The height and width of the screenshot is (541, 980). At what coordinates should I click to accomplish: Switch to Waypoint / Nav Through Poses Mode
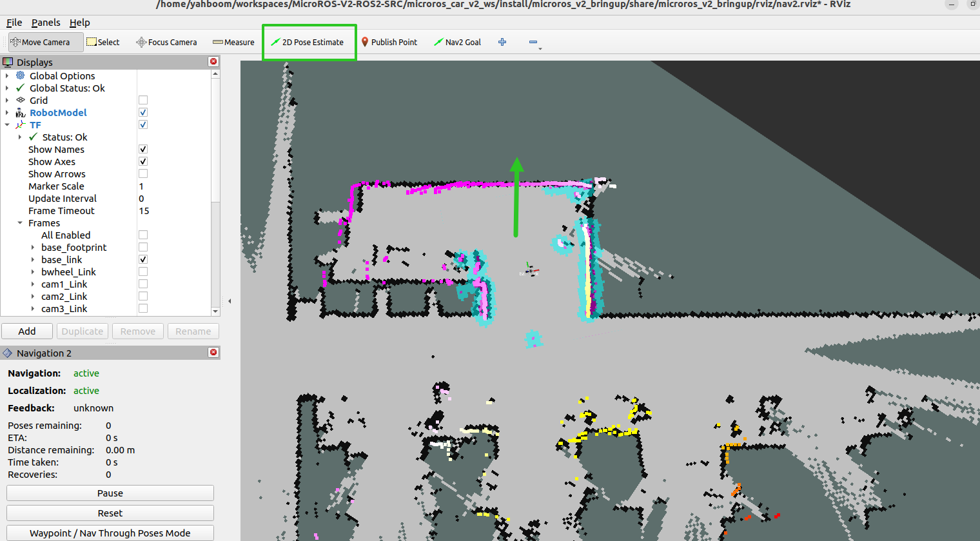coord(110,533)
